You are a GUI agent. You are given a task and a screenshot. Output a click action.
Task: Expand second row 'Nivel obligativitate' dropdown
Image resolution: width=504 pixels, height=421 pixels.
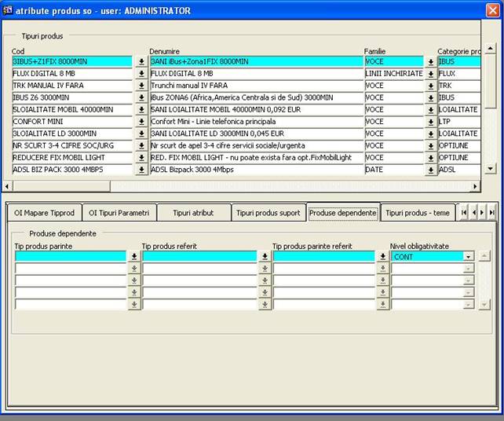469,269
